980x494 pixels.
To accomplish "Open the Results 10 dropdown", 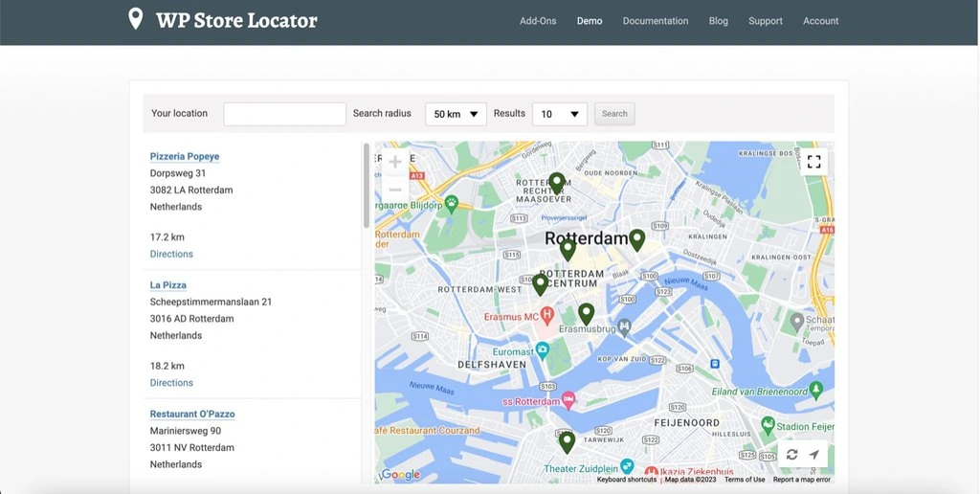I will coord(559,115).
